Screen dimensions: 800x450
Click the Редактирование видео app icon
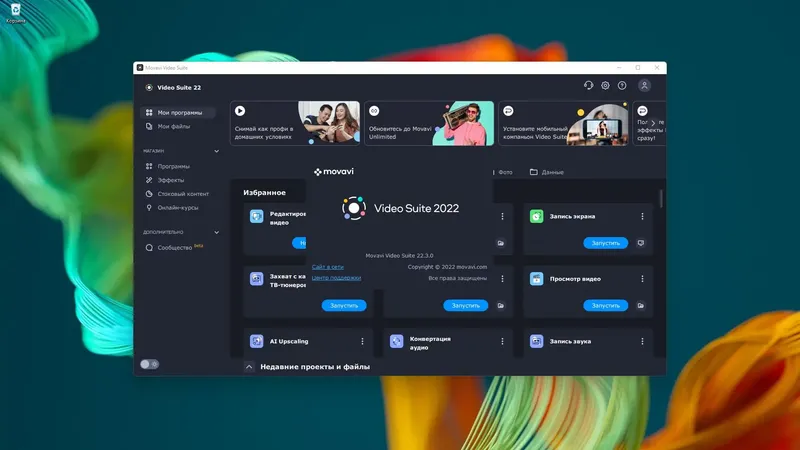(x=257, y=216)
